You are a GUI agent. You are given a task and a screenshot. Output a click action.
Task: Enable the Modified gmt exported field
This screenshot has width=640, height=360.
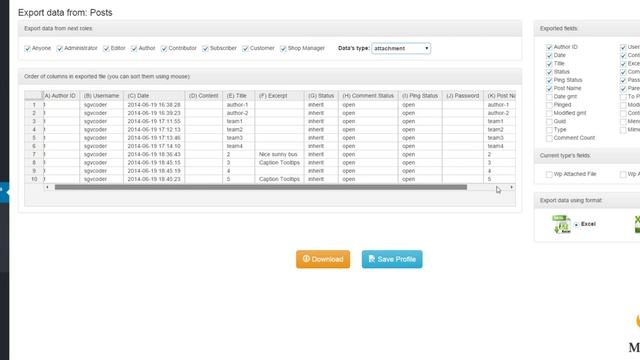[x=549, y=113]
